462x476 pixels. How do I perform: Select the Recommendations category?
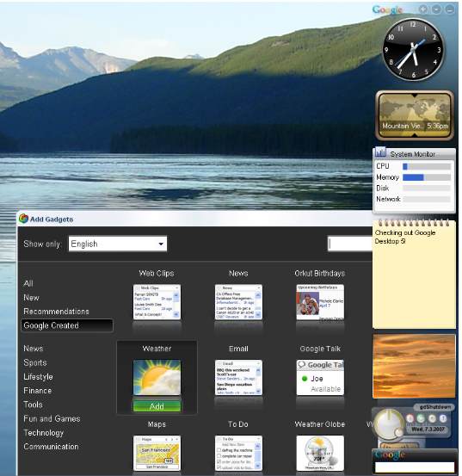point(56,312)
